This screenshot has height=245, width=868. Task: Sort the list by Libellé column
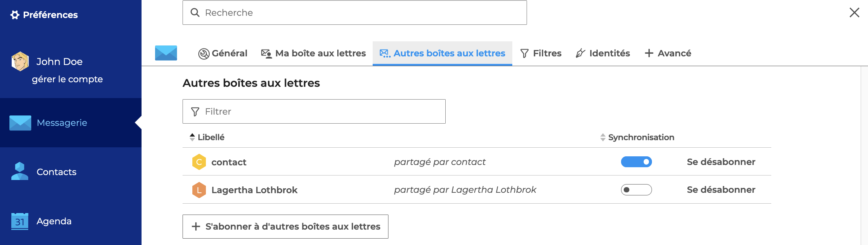pyautogui.click(x=207, y=137)
